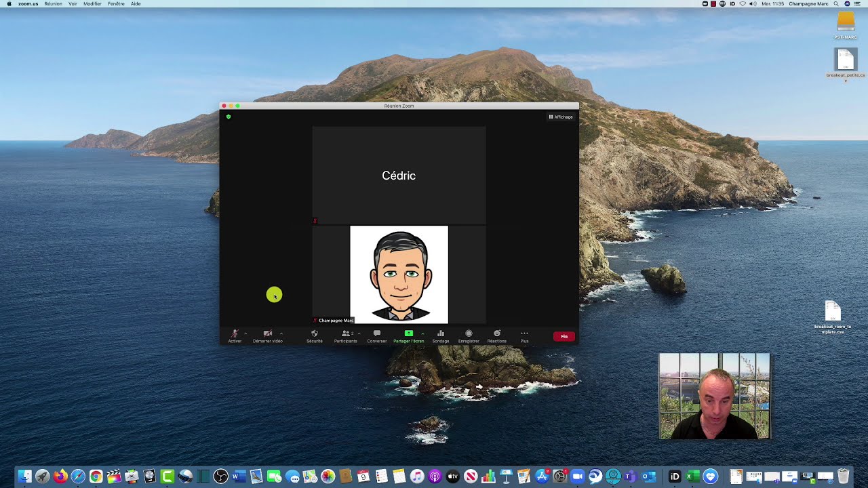This screenshot has height=488, width=868.
Task: Unmute microphone with Activer button
Action: click(x=235, y=336)
